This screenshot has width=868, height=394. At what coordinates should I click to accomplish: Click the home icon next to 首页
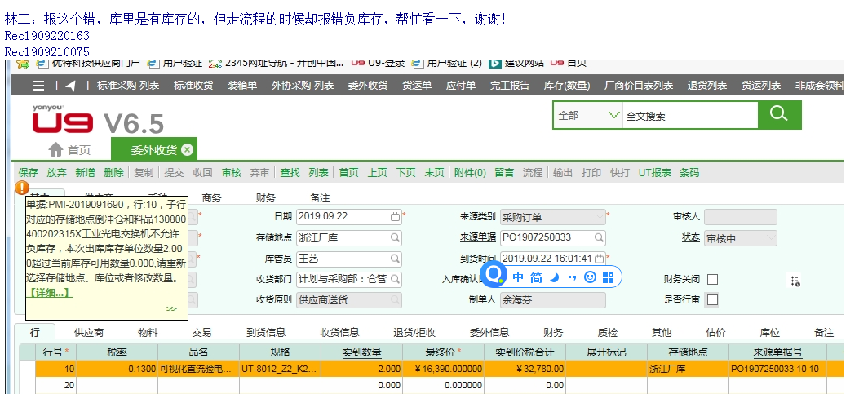[x=55, y=149]
